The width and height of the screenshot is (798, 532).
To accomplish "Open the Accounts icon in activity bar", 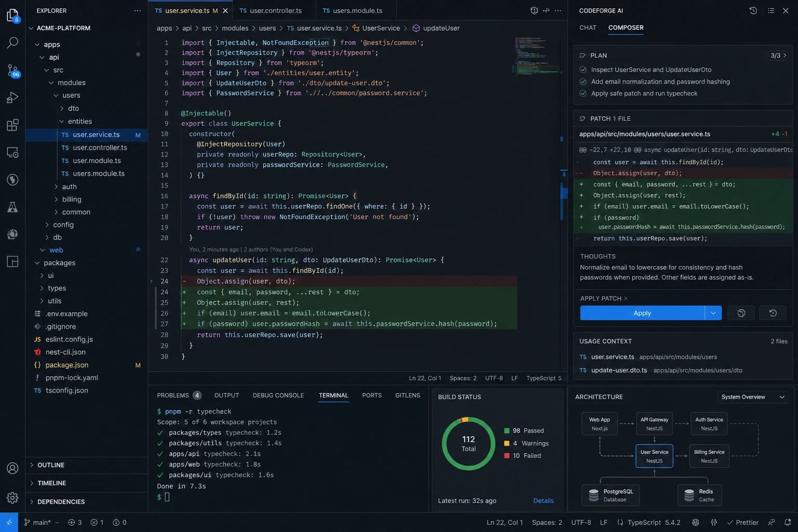I will click(x=12, y=468).
